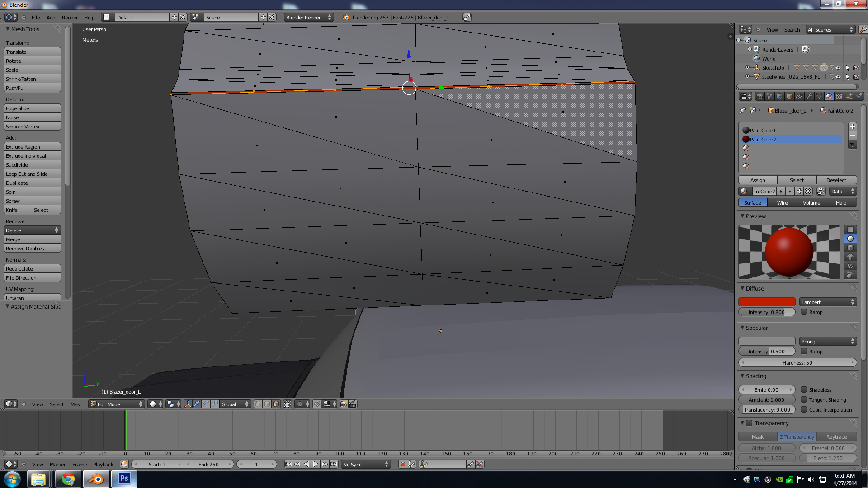
Task: Toggle renderability camera of steelwheel_02a_16x8_FL
Action: click(856, 77)
